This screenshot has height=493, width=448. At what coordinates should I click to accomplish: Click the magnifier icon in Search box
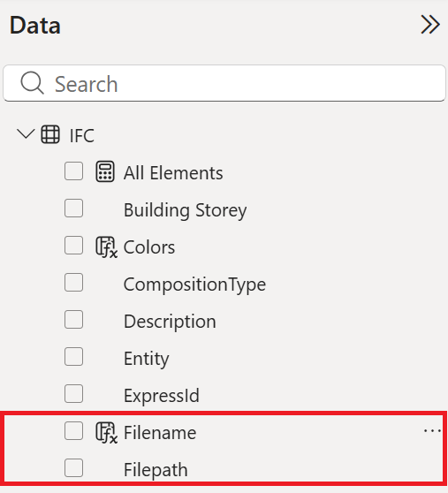pyautogui.click(x=32, y=83)
